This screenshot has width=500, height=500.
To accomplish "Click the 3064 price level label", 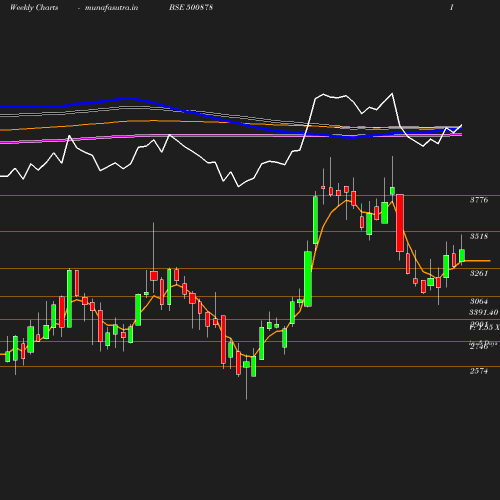I will (x=479, y=301).
